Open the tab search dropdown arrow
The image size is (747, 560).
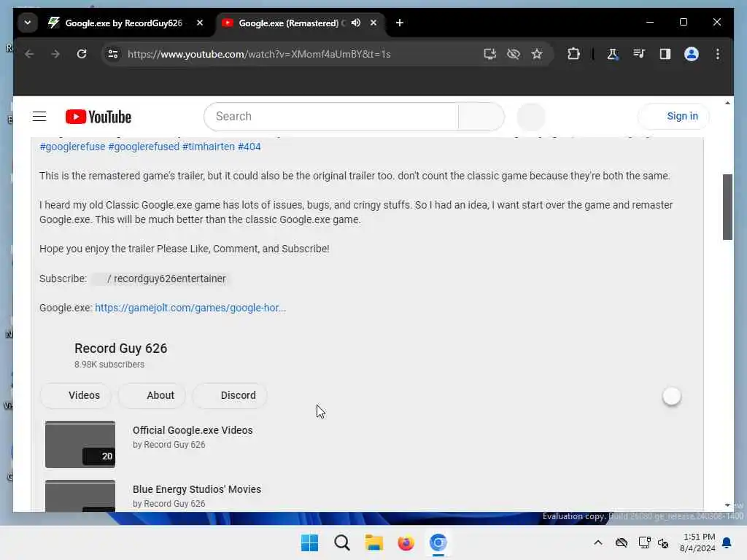click(x=28, y=23)
